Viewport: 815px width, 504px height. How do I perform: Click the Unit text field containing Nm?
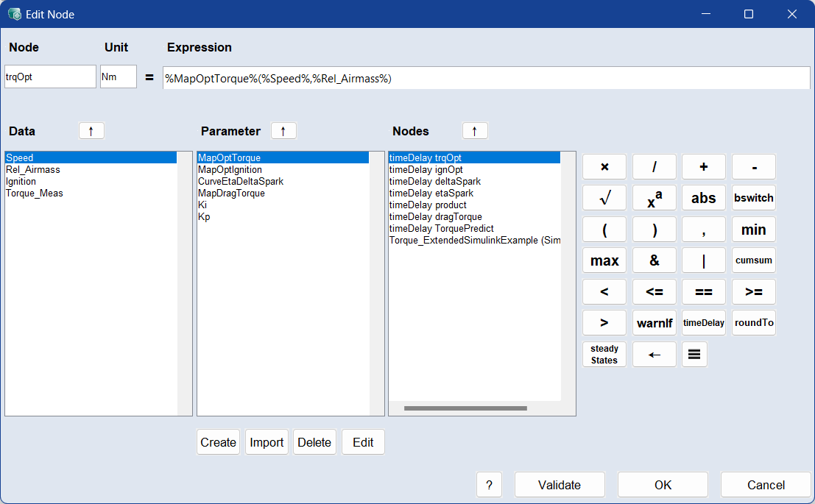pyautogui.click(x=118, y=77)
